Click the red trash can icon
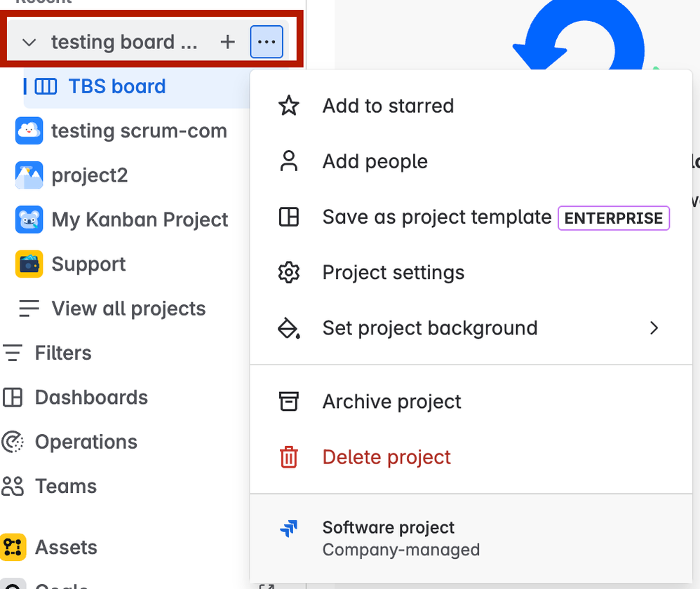Screen dimensions: 700x589 [289, 457]
